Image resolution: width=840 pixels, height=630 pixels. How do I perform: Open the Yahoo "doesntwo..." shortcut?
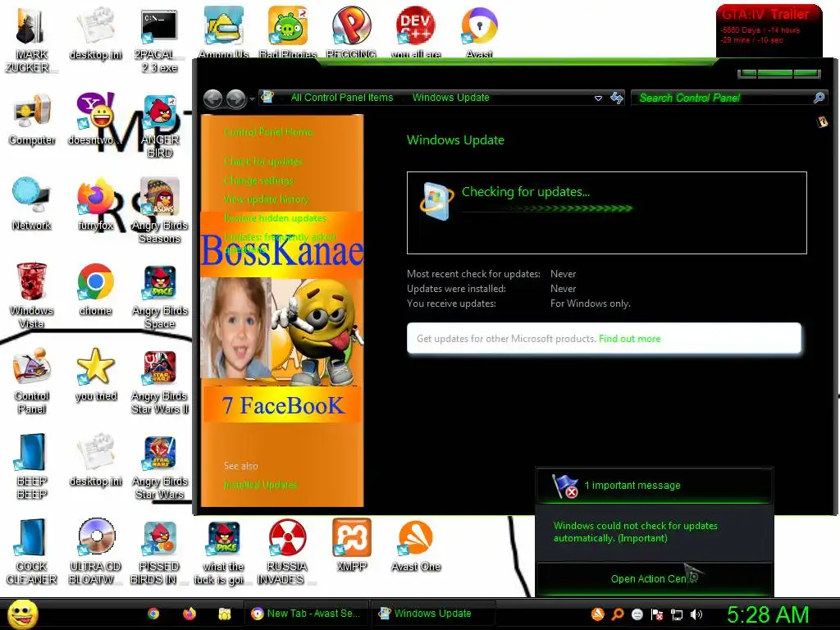[95, 119]
